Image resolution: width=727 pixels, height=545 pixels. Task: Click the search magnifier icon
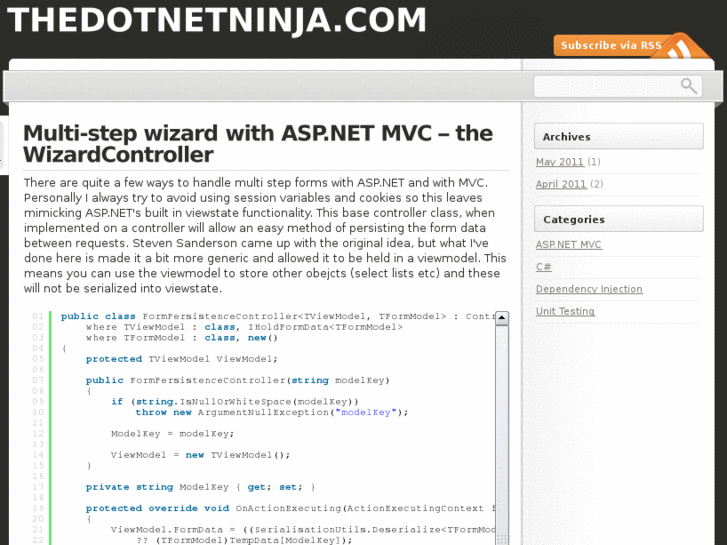pyautogui.click(x=689, y=86)
